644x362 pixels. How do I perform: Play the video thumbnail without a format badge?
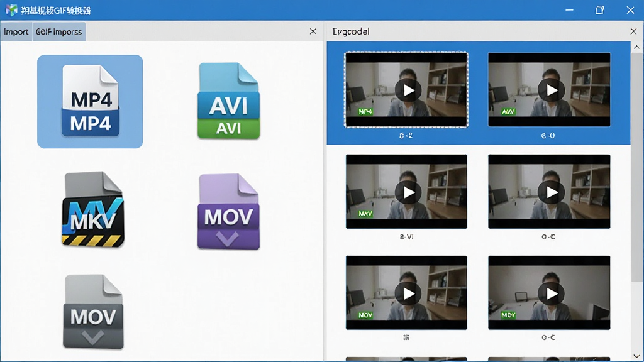click(551, 192)
